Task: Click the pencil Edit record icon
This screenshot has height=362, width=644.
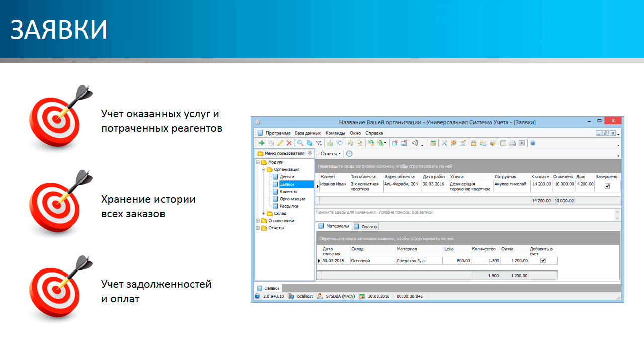Action: coord(280,143)
